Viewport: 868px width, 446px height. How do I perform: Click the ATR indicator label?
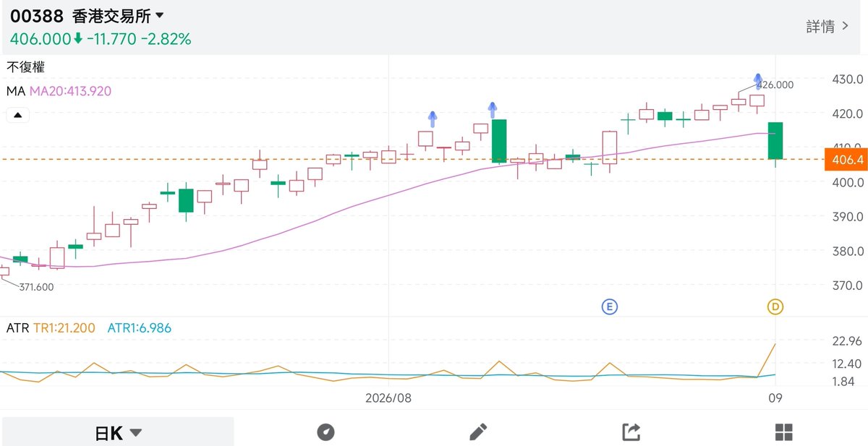pos(18,328)
